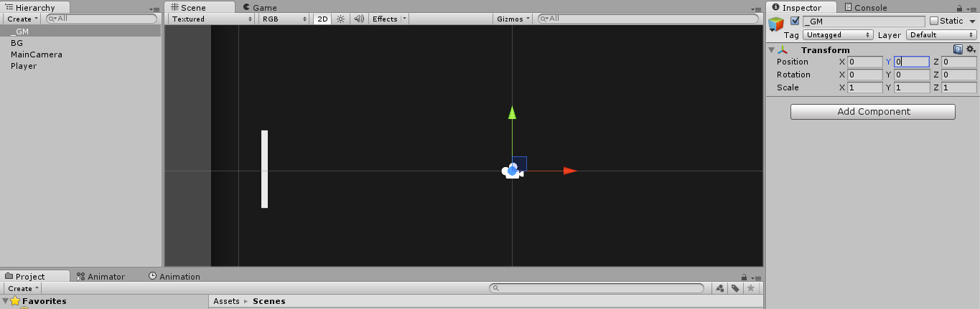Click the Scale Y field

[x=911, y=87]
